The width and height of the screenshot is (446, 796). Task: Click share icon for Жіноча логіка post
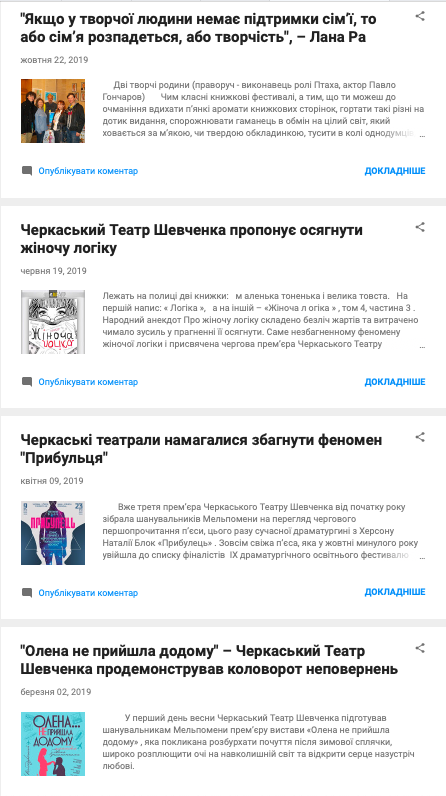click(420, 227)
